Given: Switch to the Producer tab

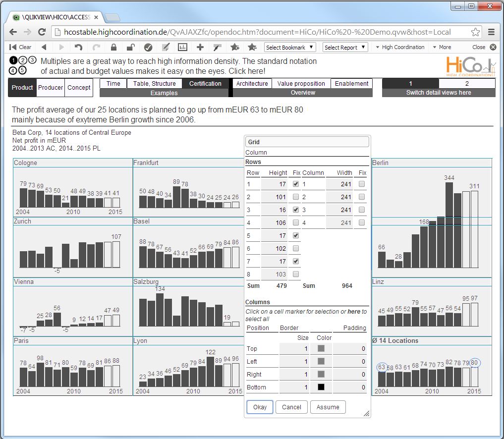Looking at the screenshot, I should click(x=51, y=87).
